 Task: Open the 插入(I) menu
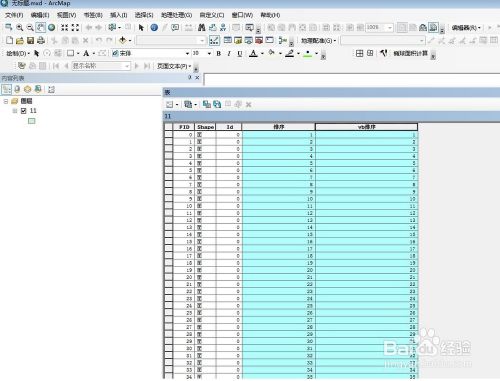click(119, 15)
